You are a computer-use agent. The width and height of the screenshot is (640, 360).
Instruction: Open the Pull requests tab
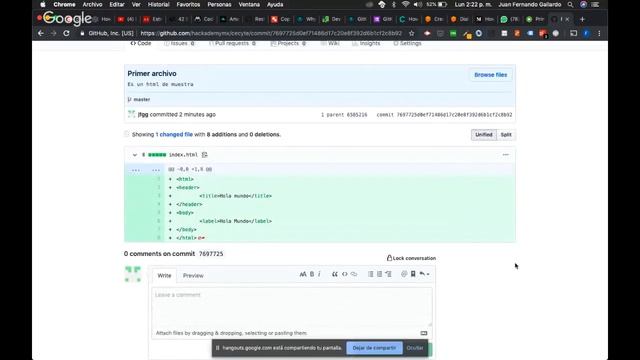[x=232, y=43]
